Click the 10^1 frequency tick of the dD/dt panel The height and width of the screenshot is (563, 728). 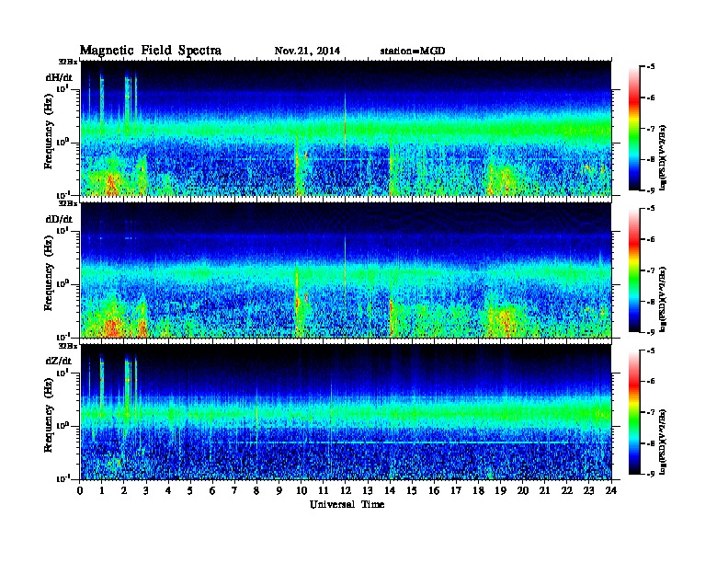(62, 230)
